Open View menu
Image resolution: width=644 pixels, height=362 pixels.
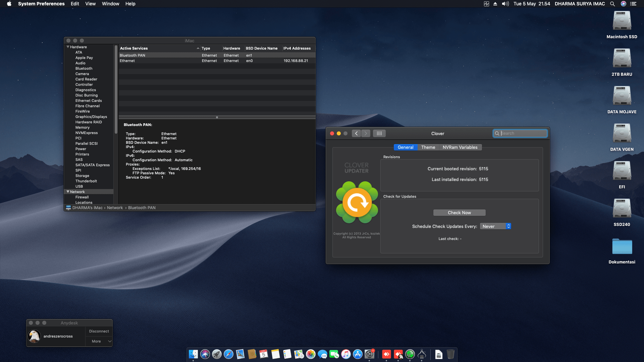click(90, 4)
